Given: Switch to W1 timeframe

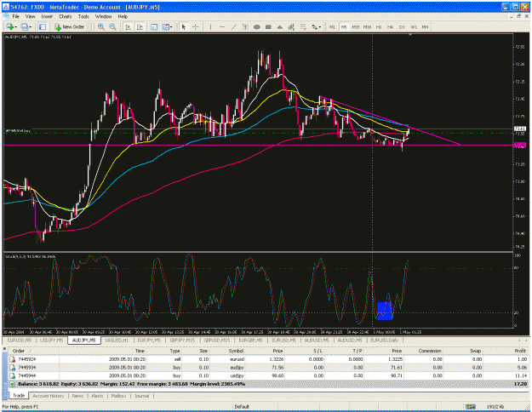Looking at the screenshot, I should pos(414,26).
